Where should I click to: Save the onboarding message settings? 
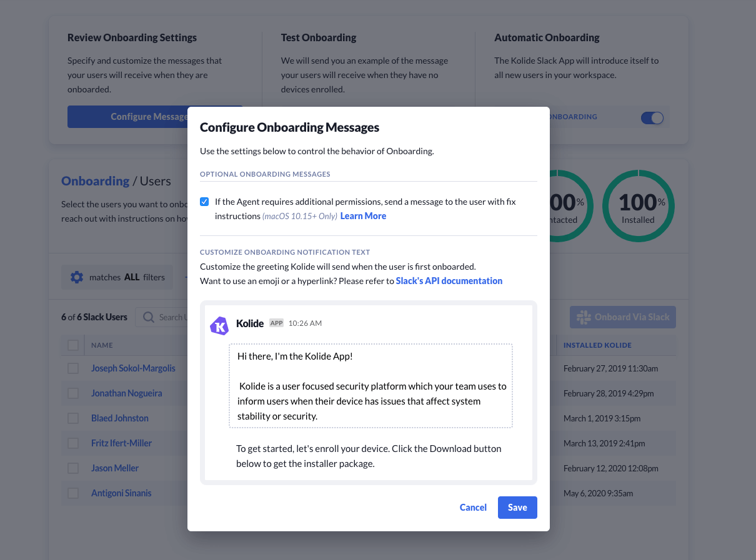[517, 508]
